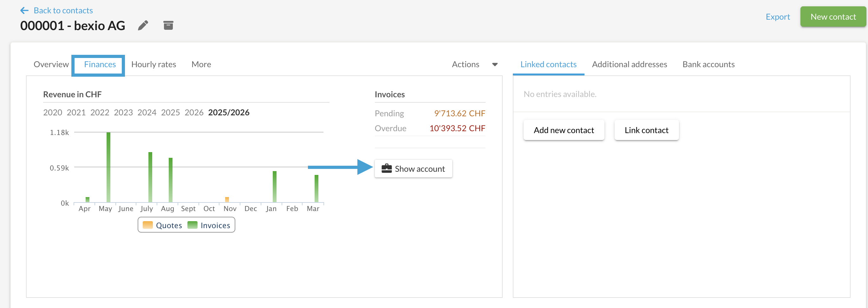
Task: Click the Pending amount 9'713.62 CHF
Action: (x=460, y=113)
